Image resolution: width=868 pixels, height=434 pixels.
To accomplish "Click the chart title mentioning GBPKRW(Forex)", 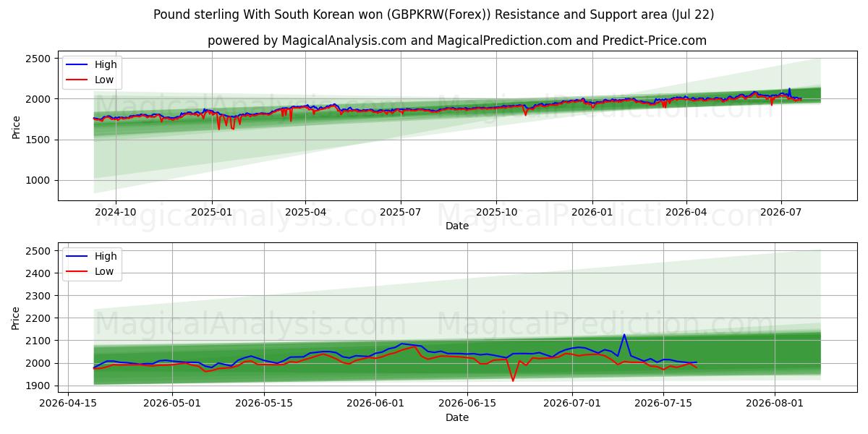I will click(x=434, y=14).
